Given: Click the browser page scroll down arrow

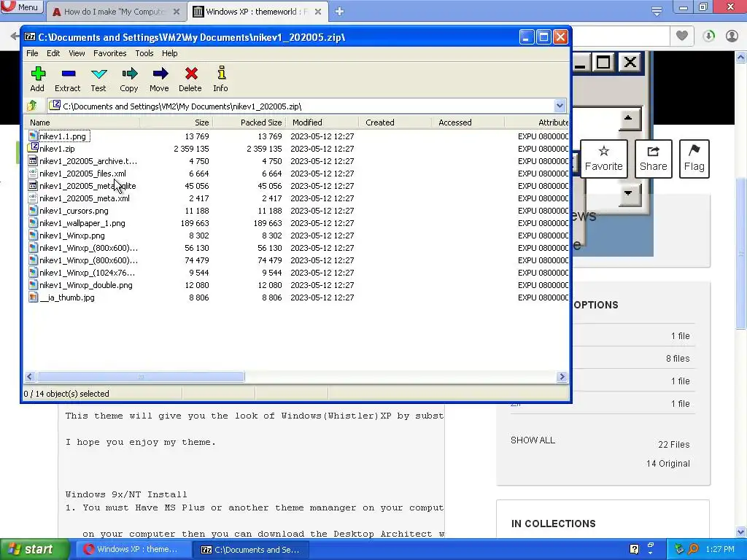Looking at the screenshot, I should [741, 532].
